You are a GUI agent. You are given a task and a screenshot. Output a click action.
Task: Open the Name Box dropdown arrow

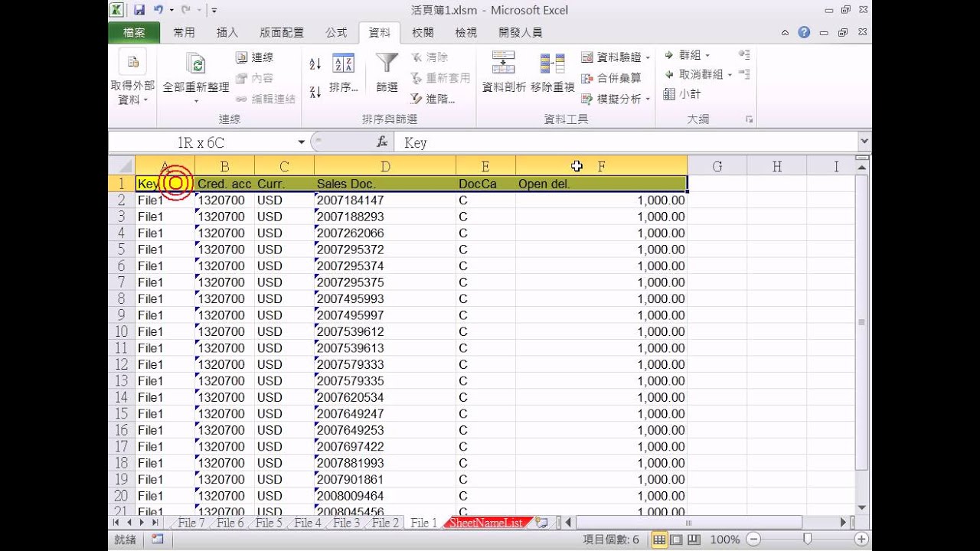301,142
